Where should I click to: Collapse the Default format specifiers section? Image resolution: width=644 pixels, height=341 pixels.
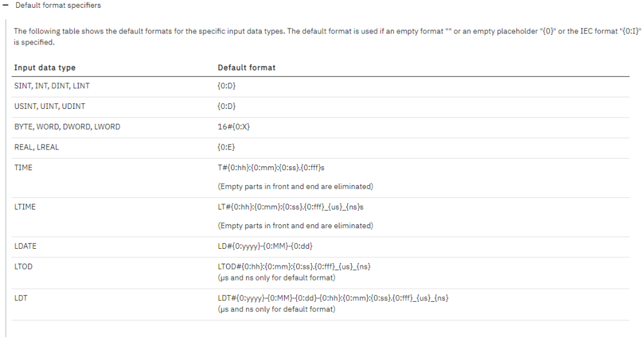click(x=5, y=5)
